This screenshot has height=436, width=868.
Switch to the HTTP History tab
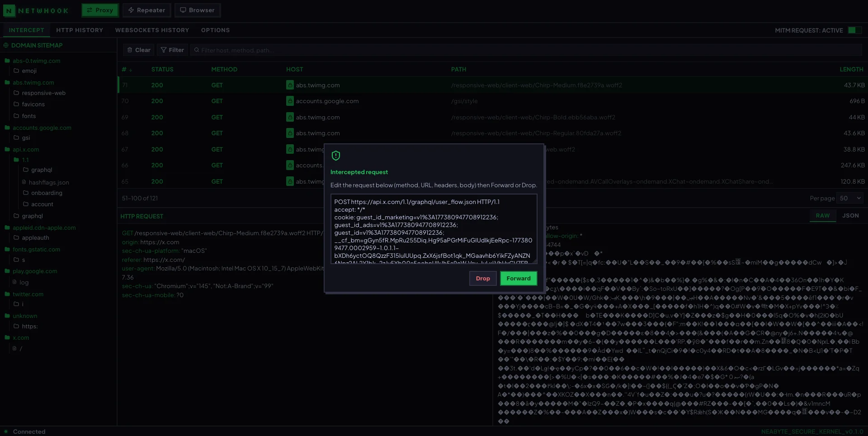80,30
